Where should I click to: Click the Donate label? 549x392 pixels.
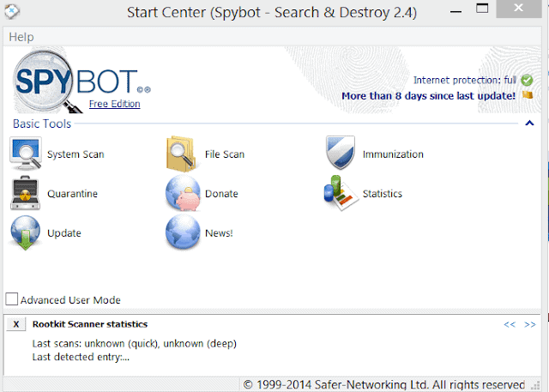click(221, 194)
